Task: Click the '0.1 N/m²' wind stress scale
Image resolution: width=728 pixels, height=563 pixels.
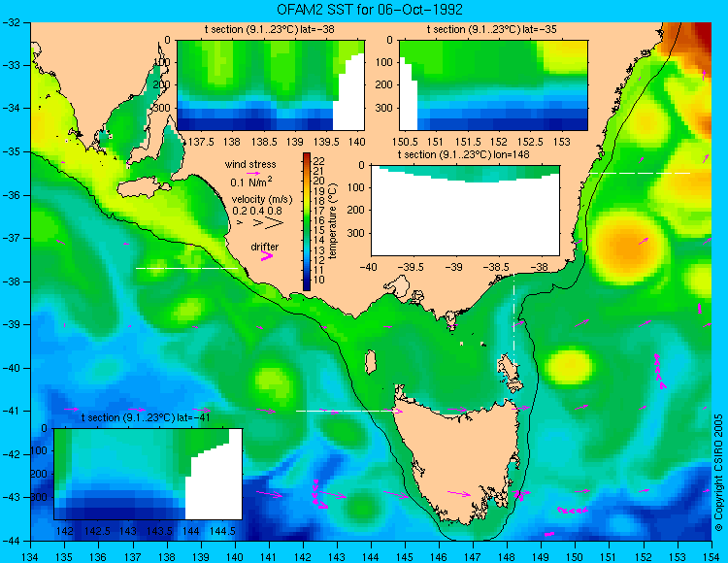Action: tap(251, 182)
